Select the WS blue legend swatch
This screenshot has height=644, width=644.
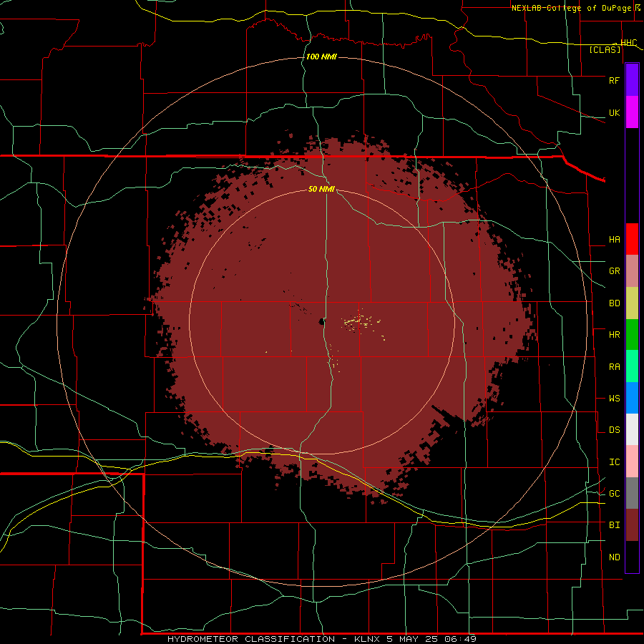pyautogui.click(x=632, y=398)
